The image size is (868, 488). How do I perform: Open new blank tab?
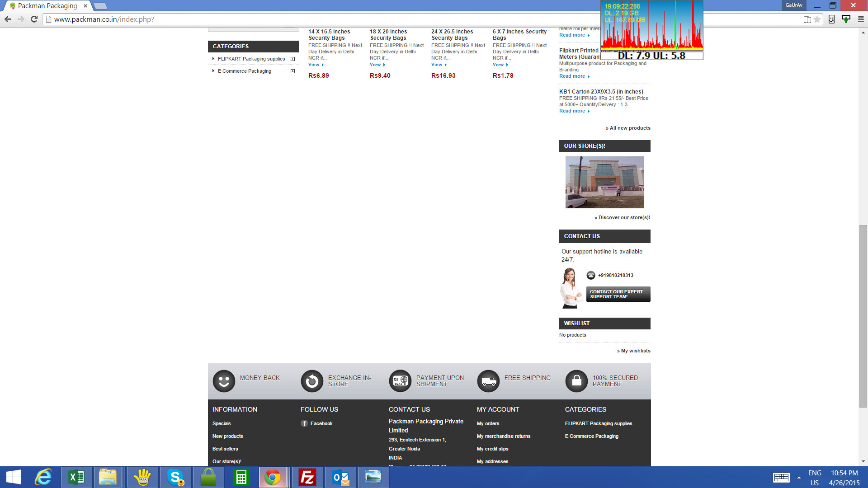tap(100, 6)
